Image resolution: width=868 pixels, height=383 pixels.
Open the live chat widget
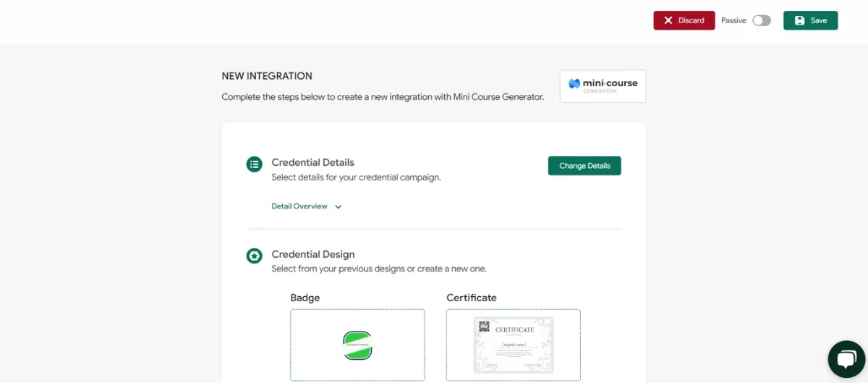846,359
